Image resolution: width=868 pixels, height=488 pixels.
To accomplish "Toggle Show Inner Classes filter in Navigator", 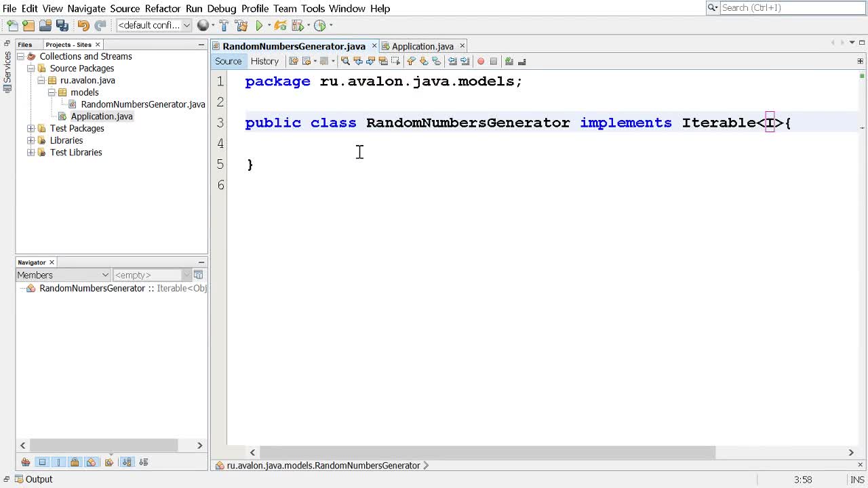I will pos(92,462).
